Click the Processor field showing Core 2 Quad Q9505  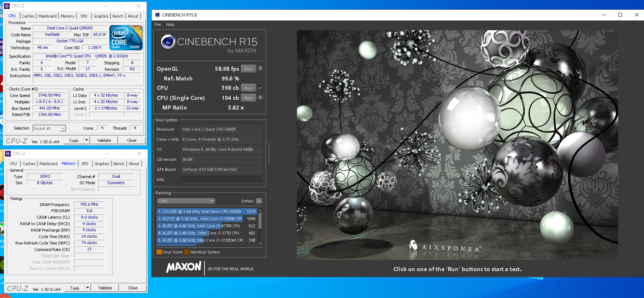(221, 129)
